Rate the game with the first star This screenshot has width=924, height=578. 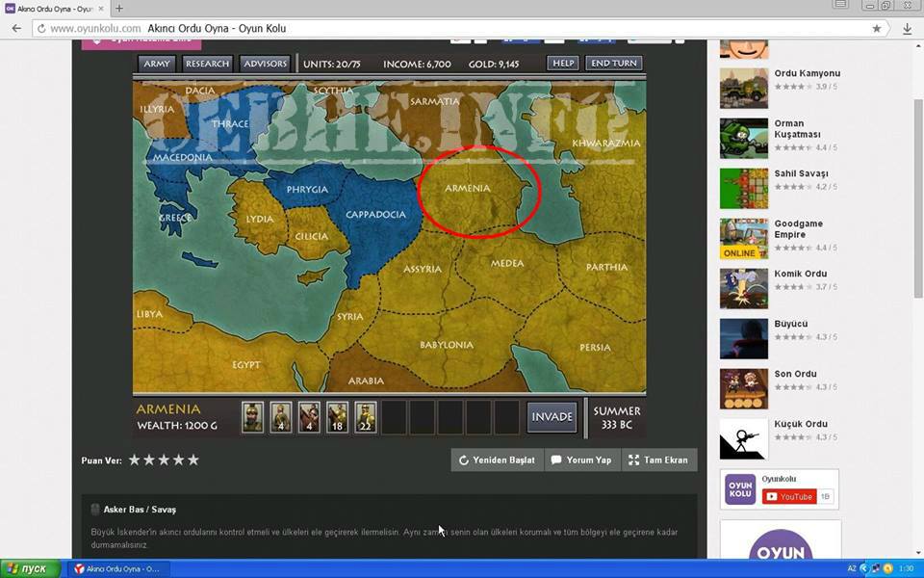coord(135,460)
